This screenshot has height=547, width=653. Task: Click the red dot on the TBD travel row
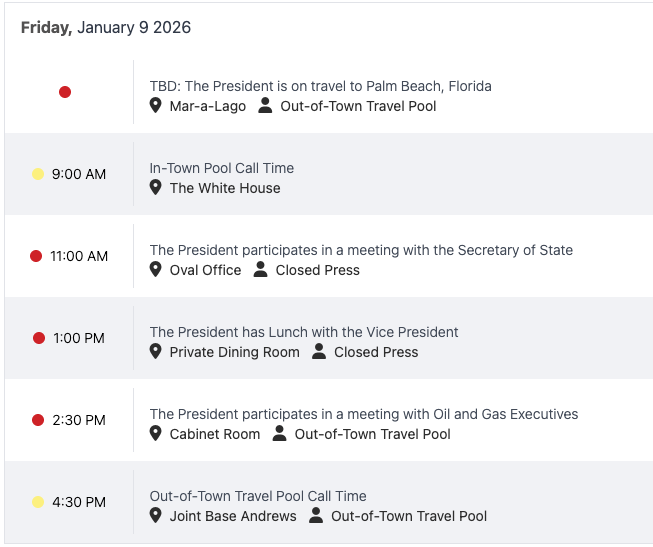tap(65, 92)
